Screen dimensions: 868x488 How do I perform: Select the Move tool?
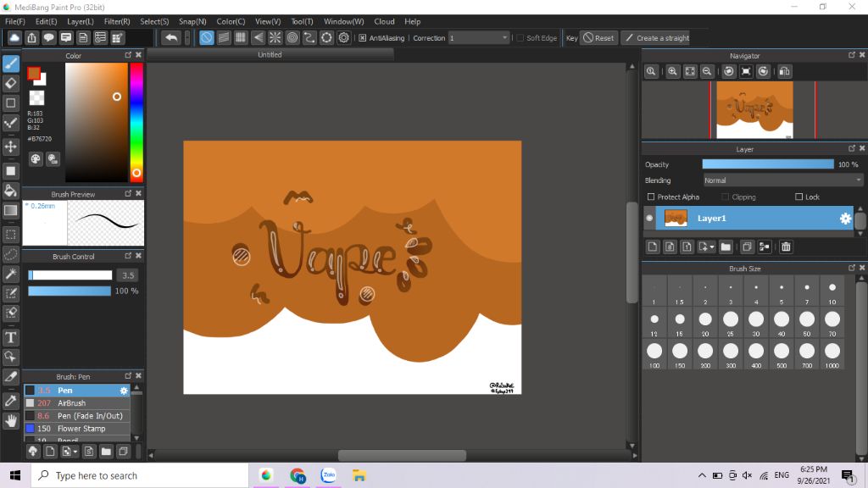pyautogui.click(x=10, y=147)
